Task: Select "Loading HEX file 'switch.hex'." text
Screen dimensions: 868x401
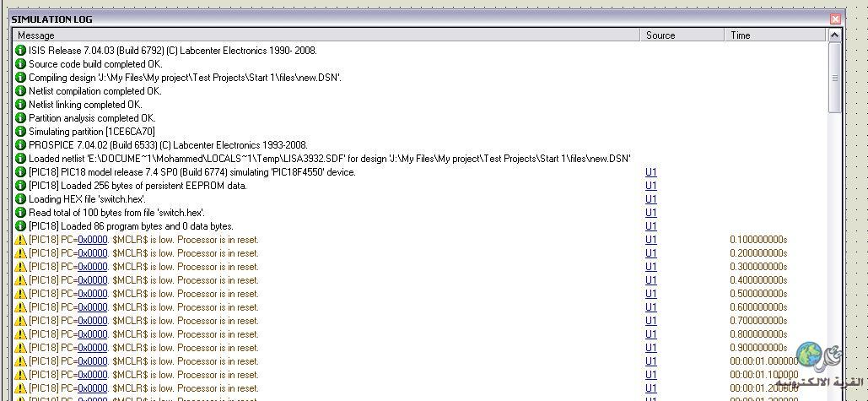Action: 88,199
